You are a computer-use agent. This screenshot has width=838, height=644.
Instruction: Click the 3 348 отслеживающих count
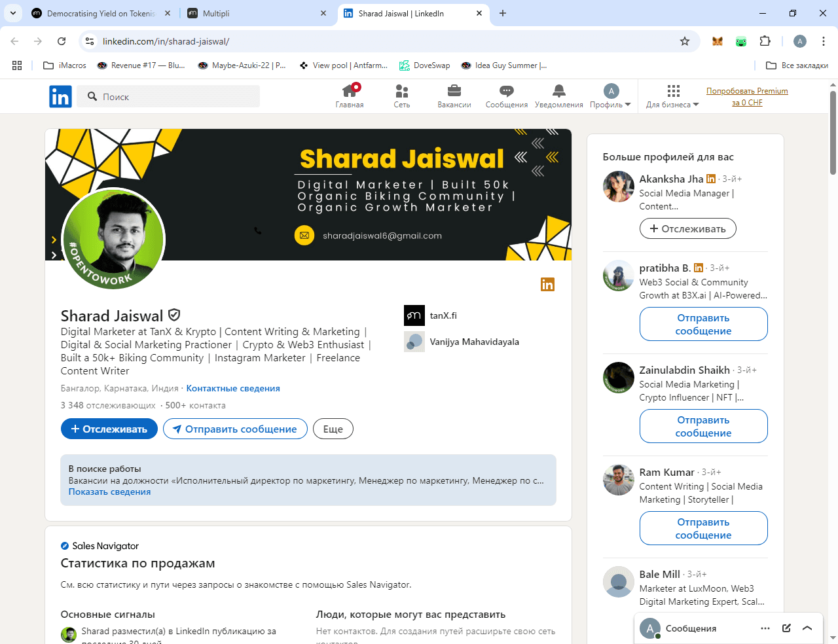coord(108,405)
